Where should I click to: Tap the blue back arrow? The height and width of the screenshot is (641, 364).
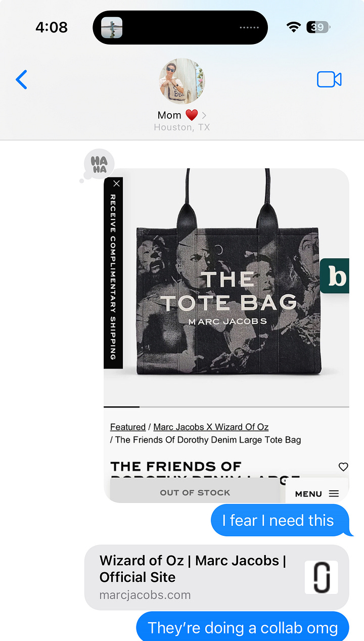point(21,79)
